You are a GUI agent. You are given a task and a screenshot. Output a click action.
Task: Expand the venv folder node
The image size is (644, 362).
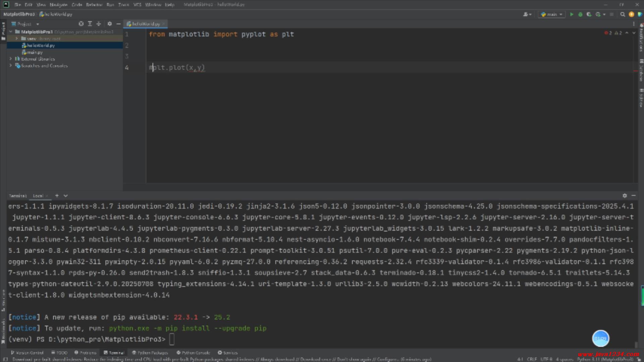(16, 39)
